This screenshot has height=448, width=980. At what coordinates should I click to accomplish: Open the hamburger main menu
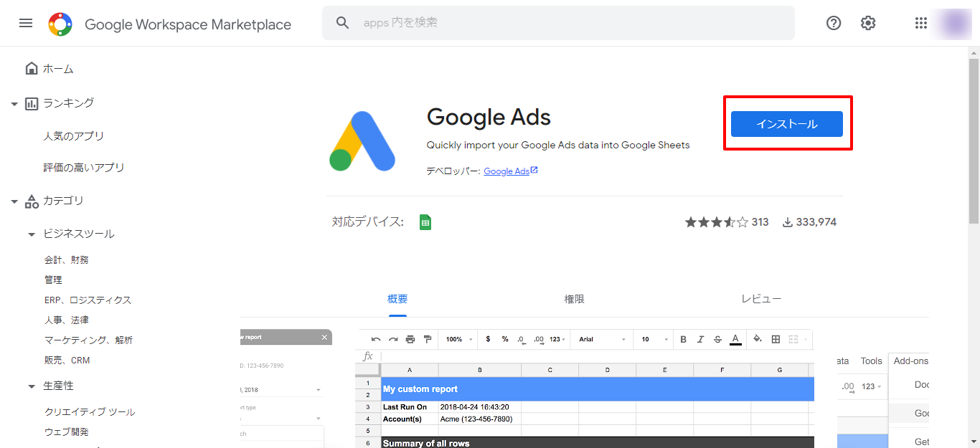[26, 23]
